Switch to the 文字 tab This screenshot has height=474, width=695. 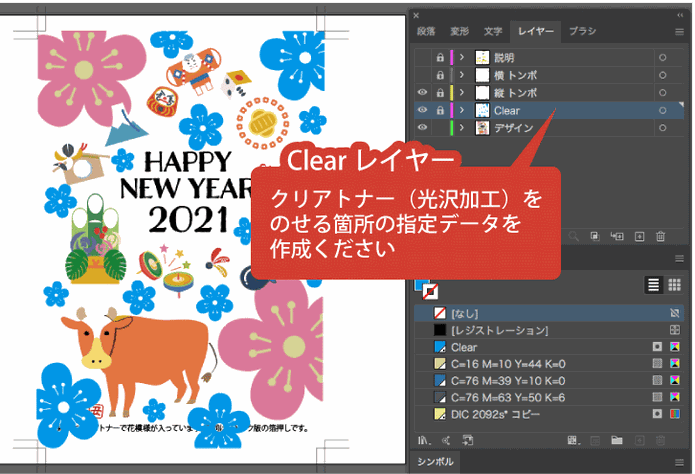tap(493, 31)
